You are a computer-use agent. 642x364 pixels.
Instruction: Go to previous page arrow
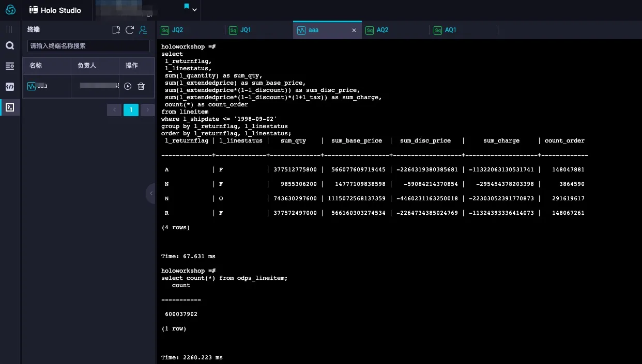pyautogui.click(x=114, y=109)
